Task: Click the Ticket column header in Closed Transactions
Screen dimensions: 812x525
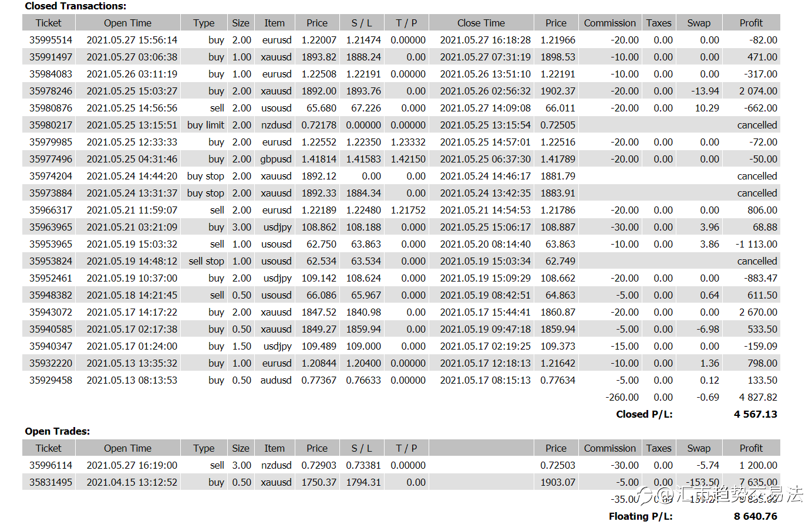Action: coord(48,23)
